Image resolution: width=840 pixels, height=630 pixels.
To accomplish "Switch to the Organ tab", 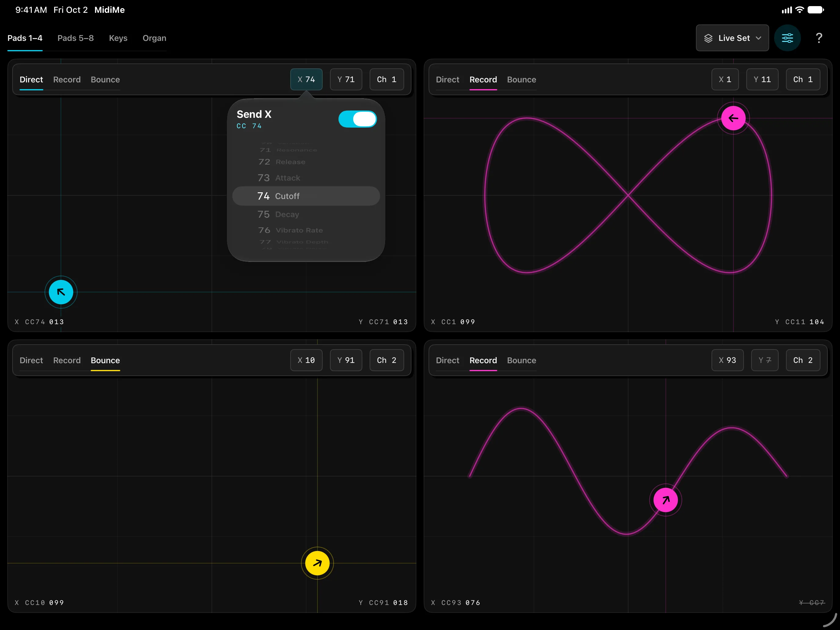I will pos(154,38).
